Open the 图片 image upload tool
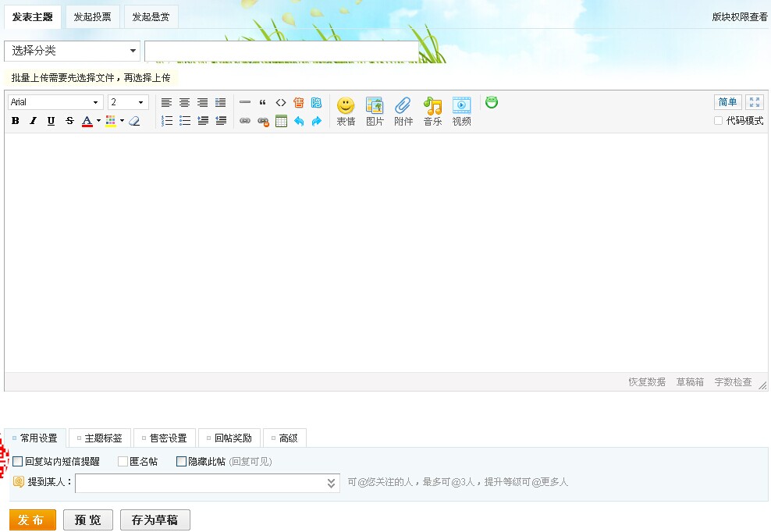The width and height of the screenshot is (771, 532). (375, 112)
